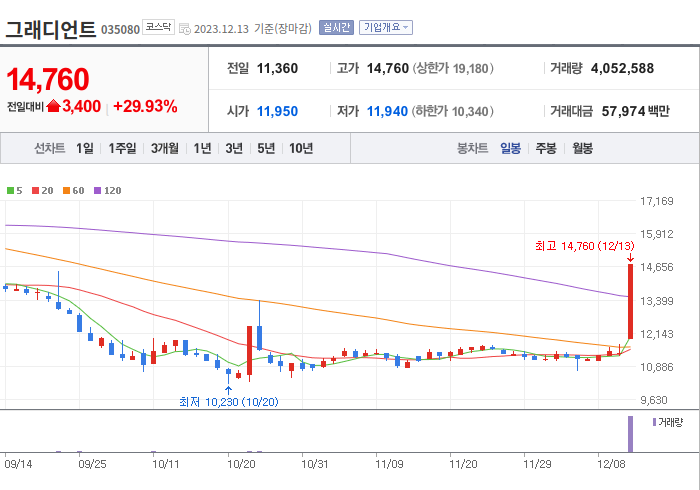
Task: Click the 전일 value 11,360
Action: [x=277, y=68]
